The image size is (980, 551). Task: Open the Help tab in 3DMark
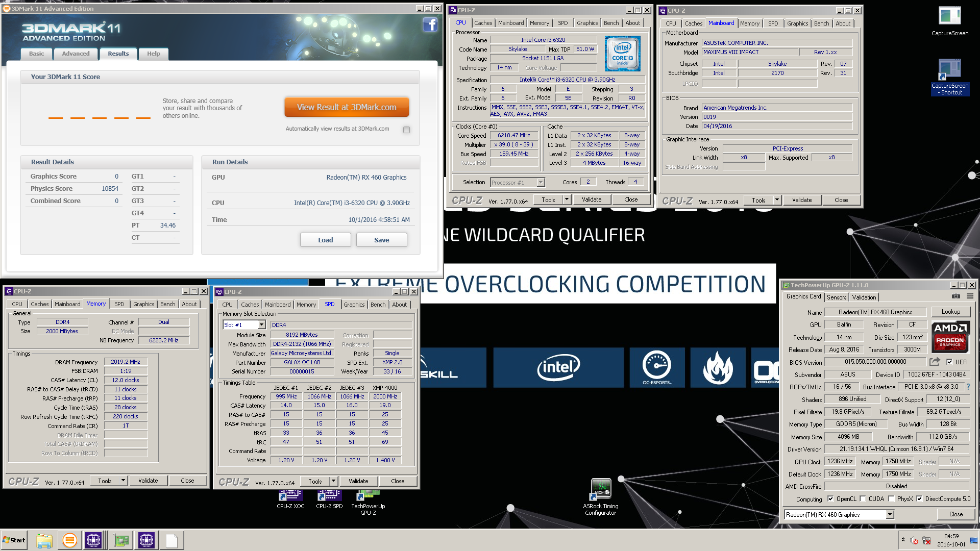coord(153,54)
